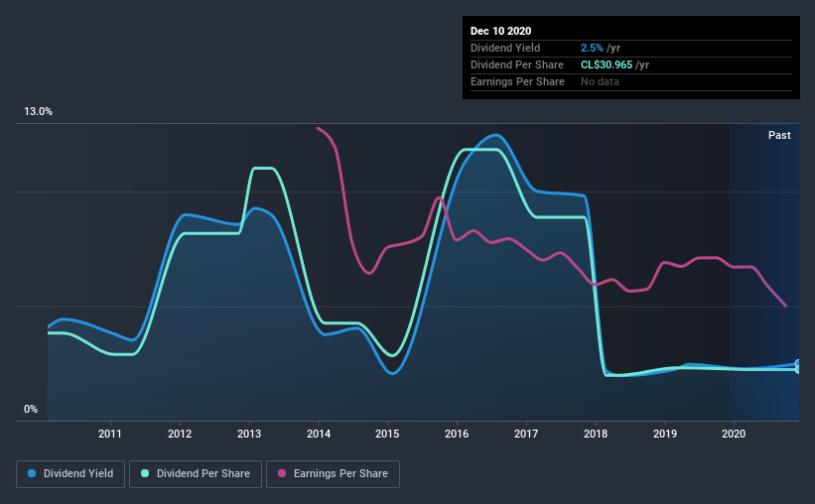This screenshot has height=504, width=815.
Task: Select the 2013 axis label
Action: pos(249,434)
